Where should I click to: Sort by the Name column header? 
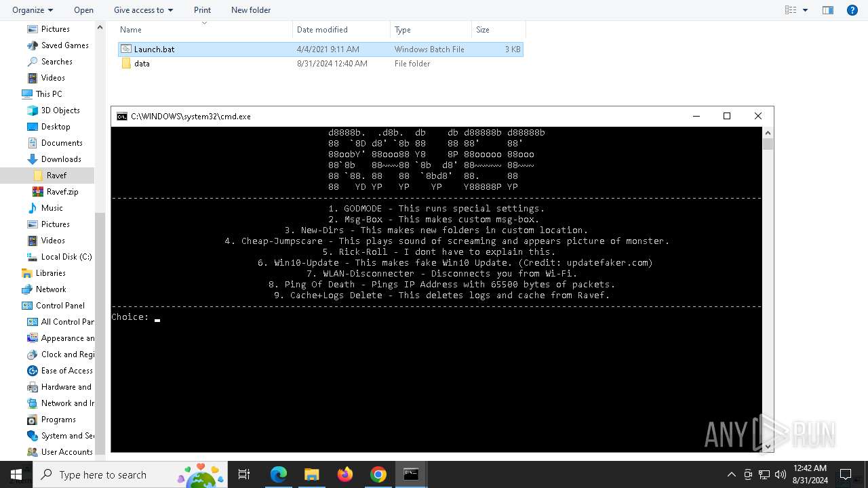(x=204, y=30)
